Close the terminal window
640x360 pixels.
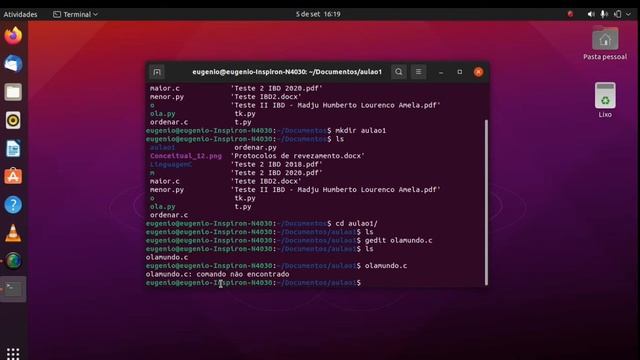pyautogui.click(x=479, y=72)
